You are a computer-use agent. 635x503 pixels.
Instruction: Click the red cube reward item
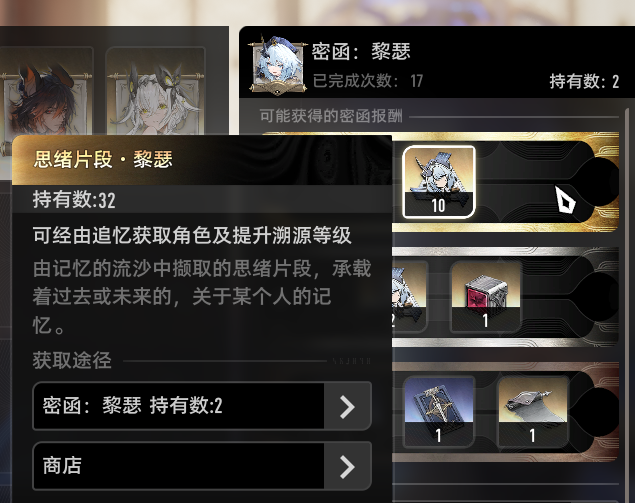[485, 296]
